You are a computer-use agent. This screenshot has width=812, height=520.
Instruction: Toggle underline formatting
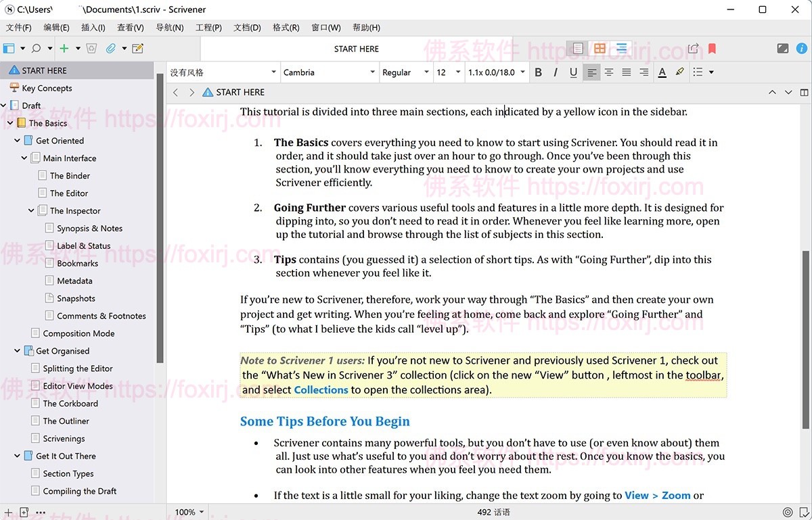click(573, 72)
